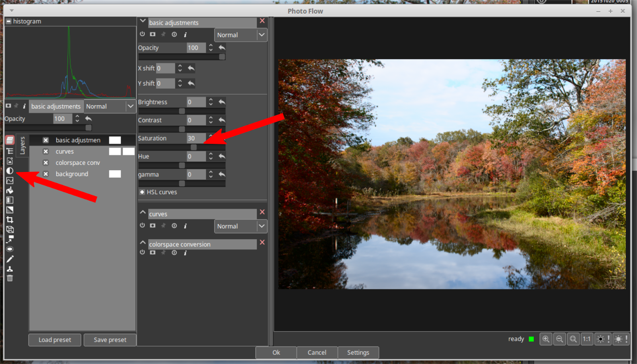The height and width of the screenshot is (364, 637).
Task: Click the mask color swatch next to background layer
Action: click(x=115, y=174)
